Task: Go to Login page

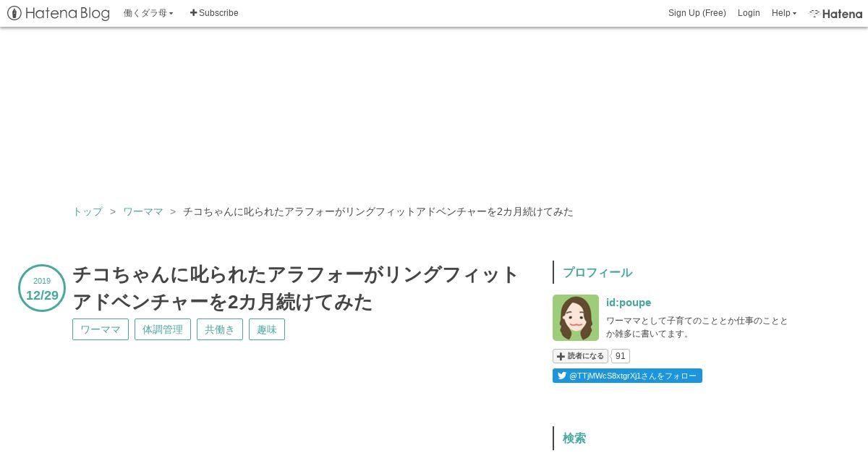Action: point(749,13)
